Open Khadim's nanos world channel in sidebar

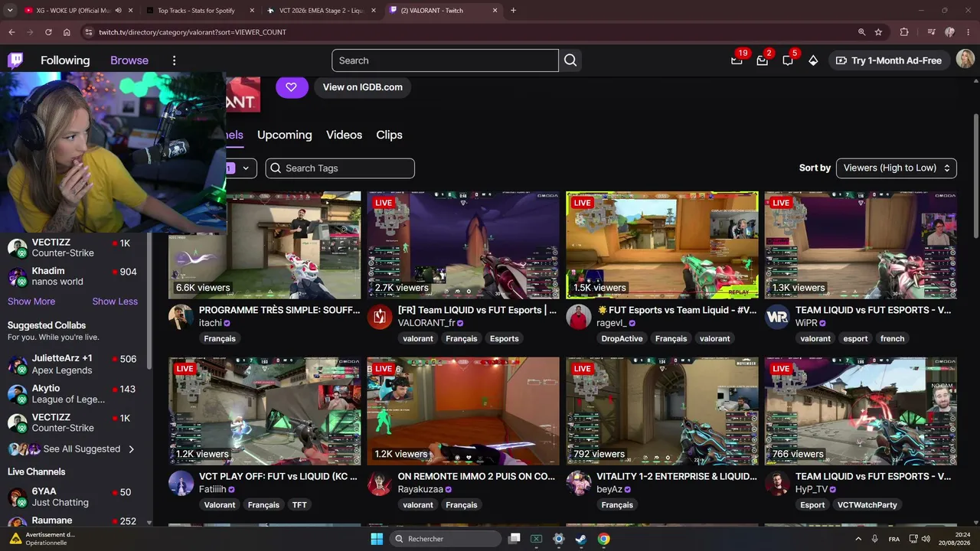73,276
